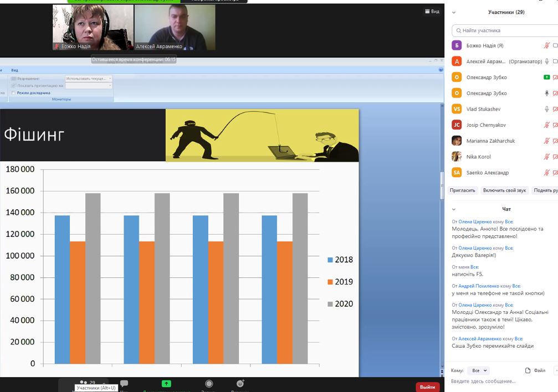Open the Разрешение resolution dropdown
The height and width of the screenshot is (392, 558).
click(x=89, y=79)
